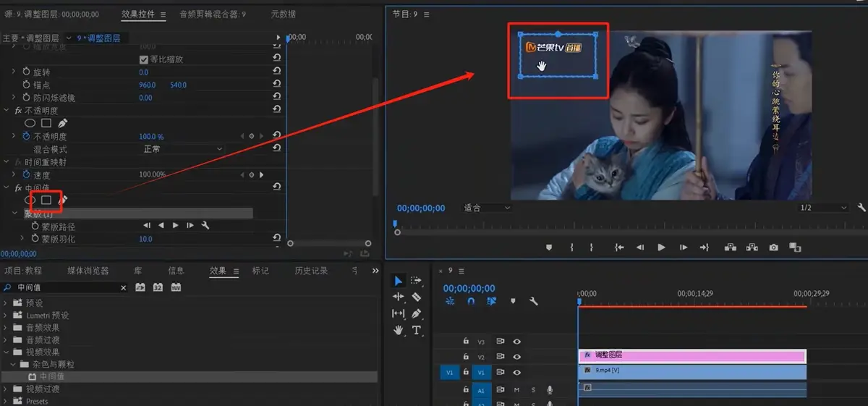Image resolution: width=868 pixels, height=406 pixels.
Task: Toggle fx switch for 中间值 effect
Action: (19, 187)
